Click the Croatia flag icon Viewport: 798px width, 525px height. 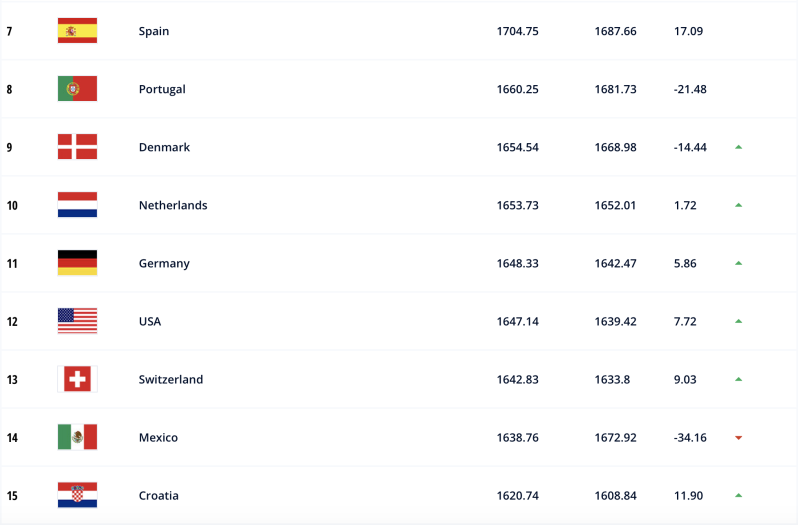[x=77, y=495]
